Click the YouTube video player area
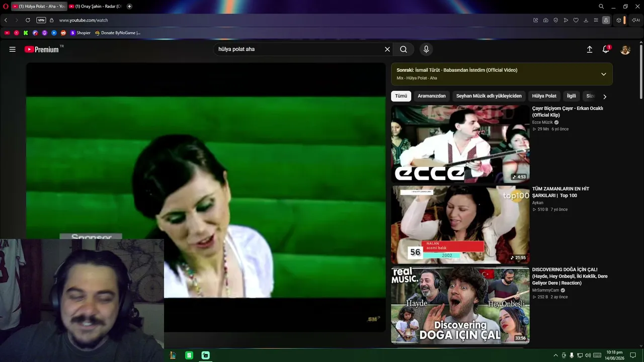 tap(206, 197)
